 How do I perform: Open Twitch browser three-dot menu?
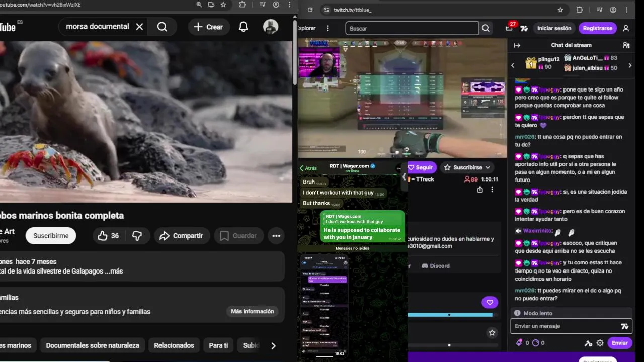627,10
